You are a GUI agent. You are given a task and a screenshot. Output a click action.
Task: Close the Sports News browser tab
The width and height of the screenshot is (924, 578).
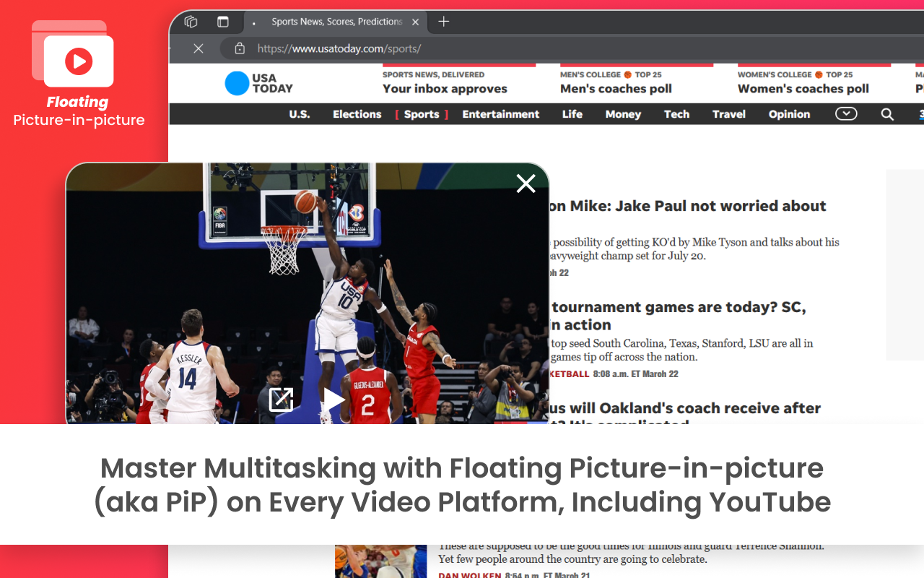pos(416,22)
